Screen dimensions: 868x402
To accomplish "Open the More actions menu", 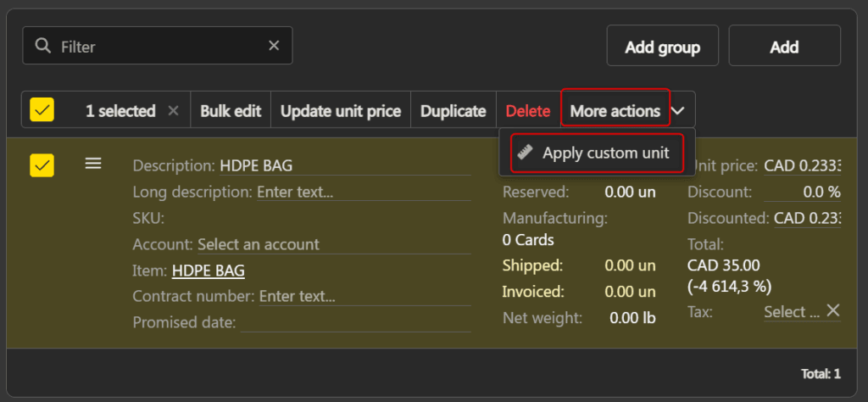I will tap(615, 111).
